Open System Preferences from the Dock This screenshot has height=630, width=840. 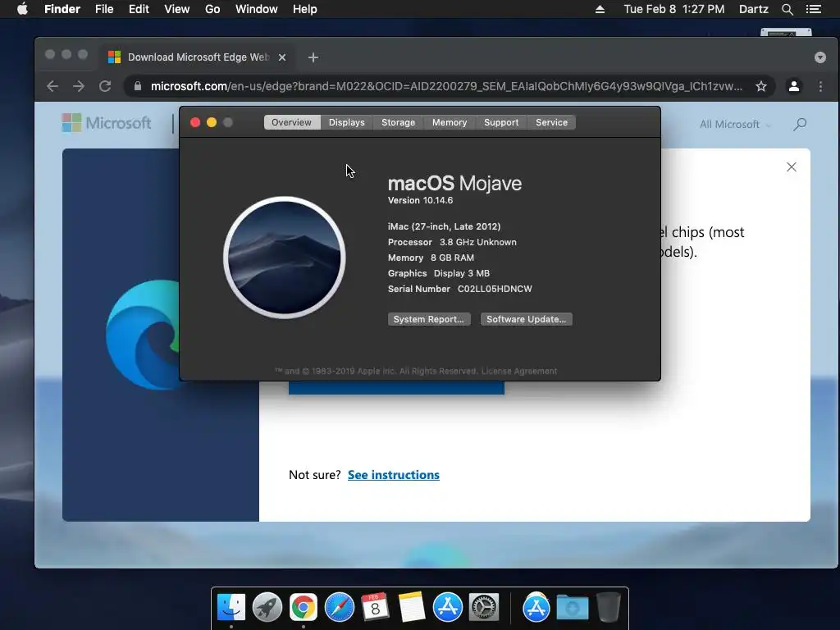tap(484, 607)
